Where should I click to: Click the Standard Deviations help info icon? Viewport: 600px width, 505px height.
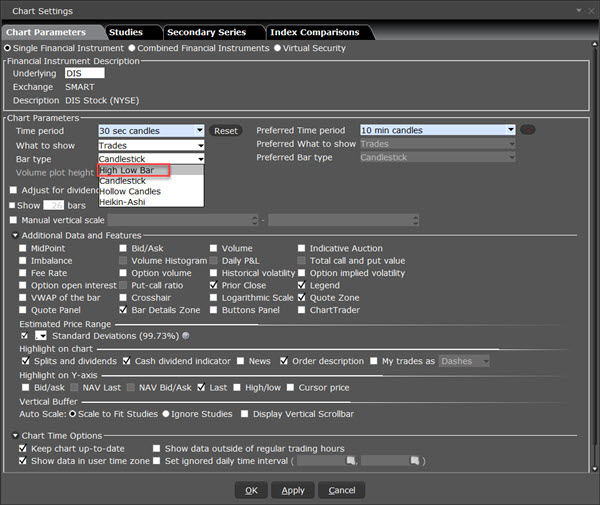(x=186, y=336)
